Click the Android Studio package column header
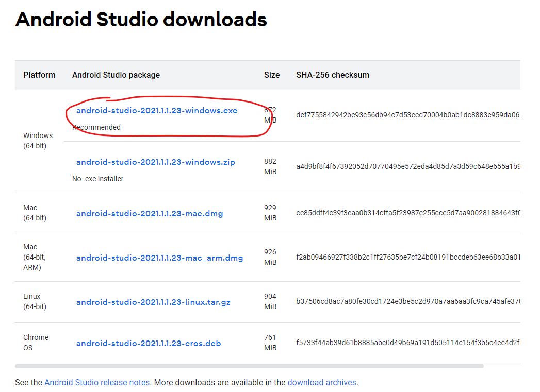 (116, 75)
